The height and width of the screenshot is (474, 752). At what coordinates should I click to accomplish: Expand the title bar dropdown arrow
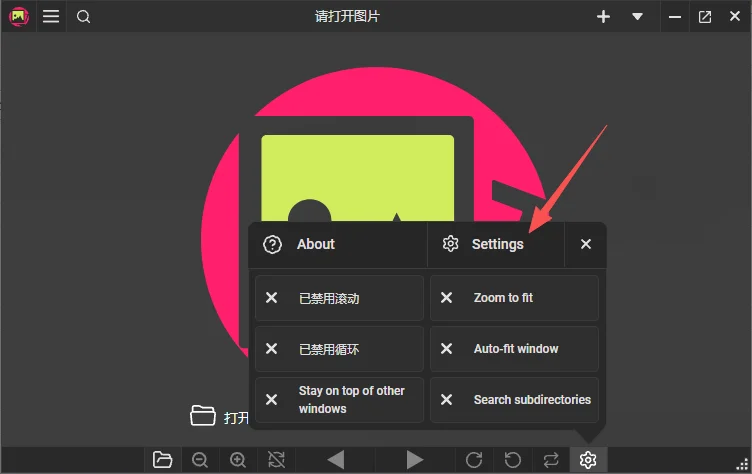637,17
